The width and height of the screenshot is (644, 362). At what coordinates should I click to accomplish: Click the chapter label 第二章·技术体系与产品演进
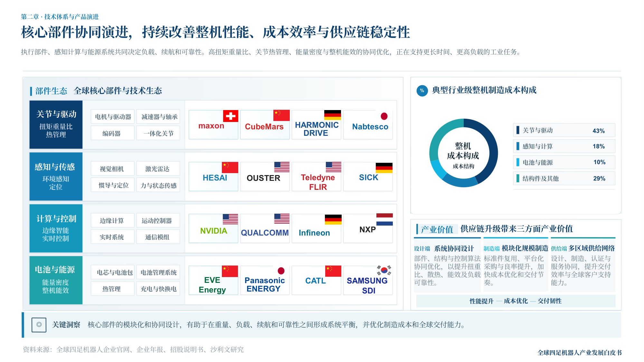pyautogui.click(x=60, y=17)
